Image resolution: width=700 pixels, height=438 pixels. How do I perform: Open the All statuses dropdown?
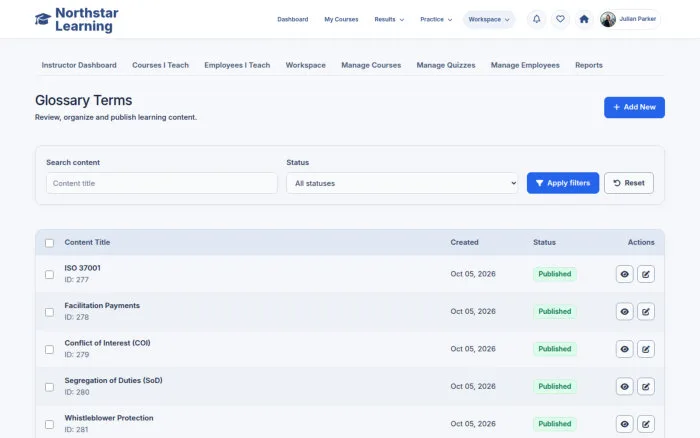402,183
